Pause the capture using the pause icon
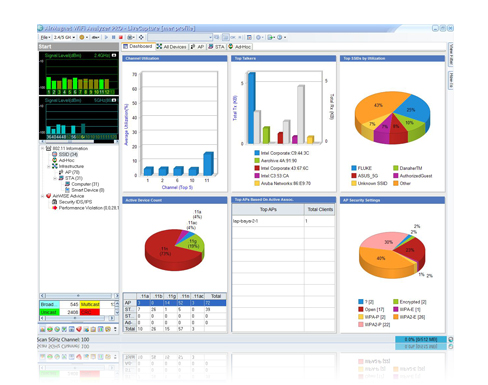Image resolution: width=488 pixels, height=385 pixels. click(x=114, y=37)
